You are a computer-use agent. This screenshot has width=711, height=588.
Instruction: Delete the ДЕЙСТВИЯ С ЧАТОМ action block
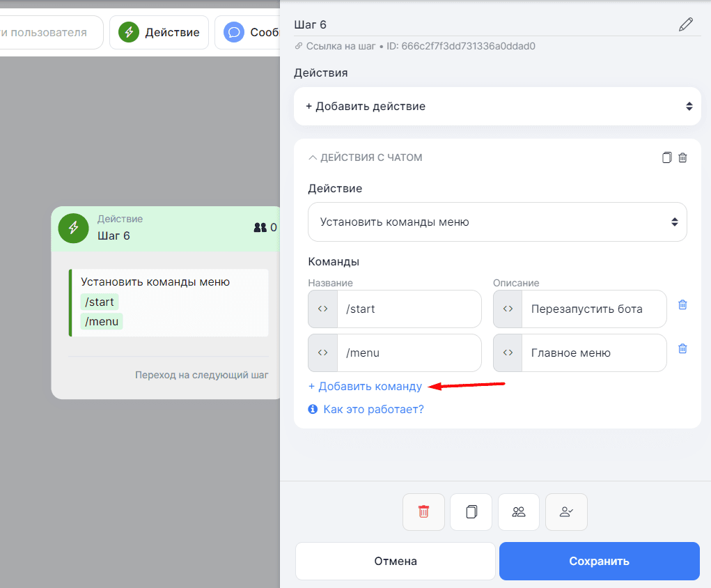pyautogui.click(x=682, y=157)
